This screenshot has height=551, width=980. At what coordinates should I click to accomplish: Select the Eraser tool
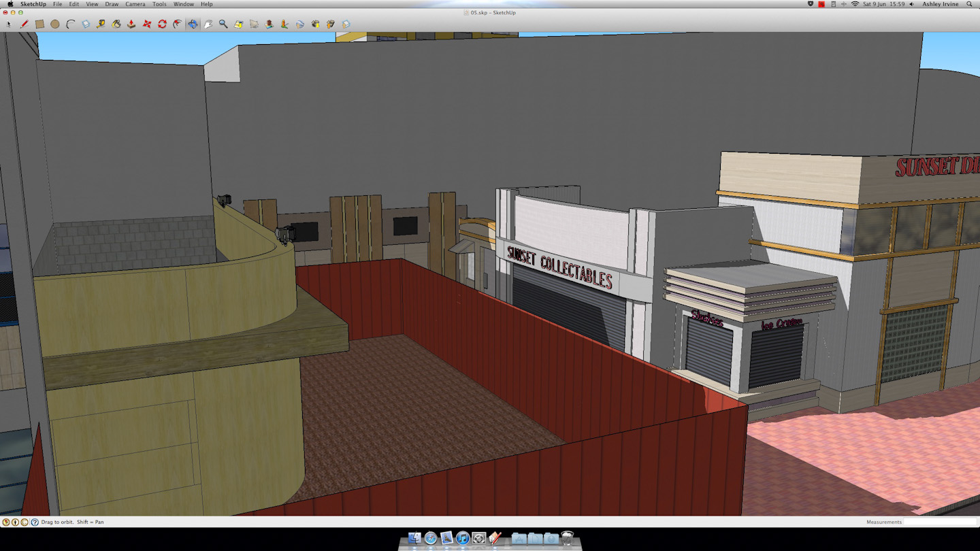point(86,24)
